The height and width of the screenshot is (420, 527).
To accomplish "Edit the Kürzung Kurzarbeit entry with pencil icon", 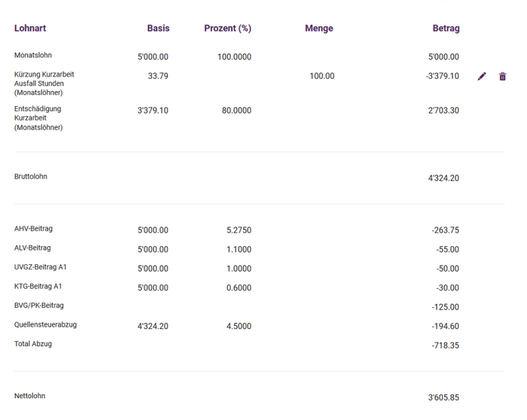I will (482, 76).
